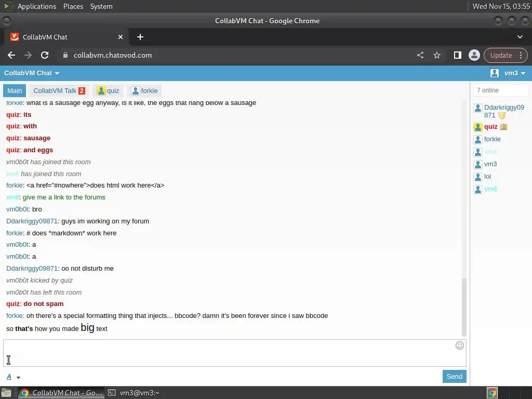This screenshot has width=532, height=399.
Task: Open the Chrome side panel icon
Action: tap(457, 55)
